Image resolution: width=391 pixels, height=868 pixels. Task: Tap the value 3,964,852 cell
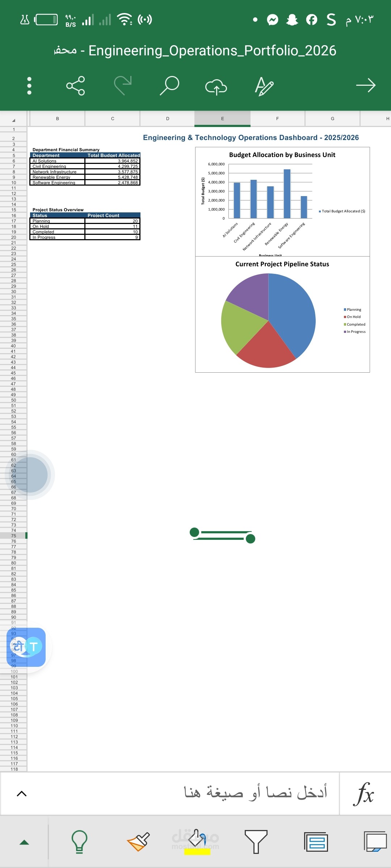point(113,161)
